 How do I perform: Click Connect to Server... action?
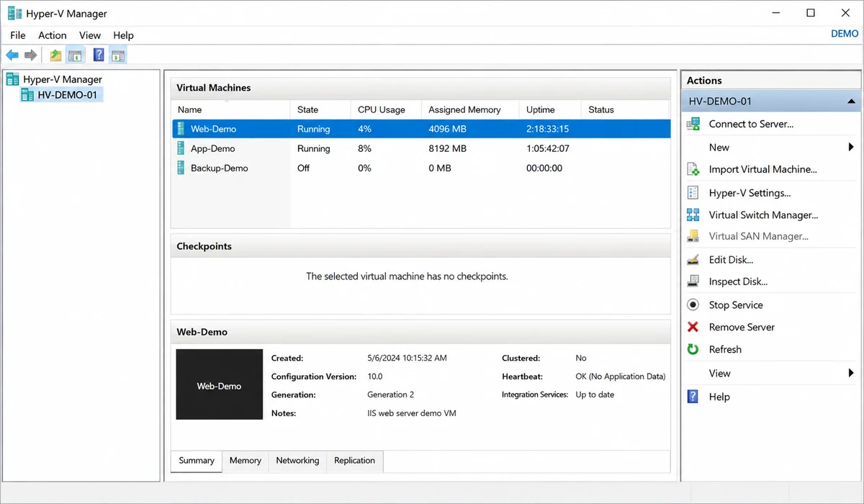tap(751, 124)
